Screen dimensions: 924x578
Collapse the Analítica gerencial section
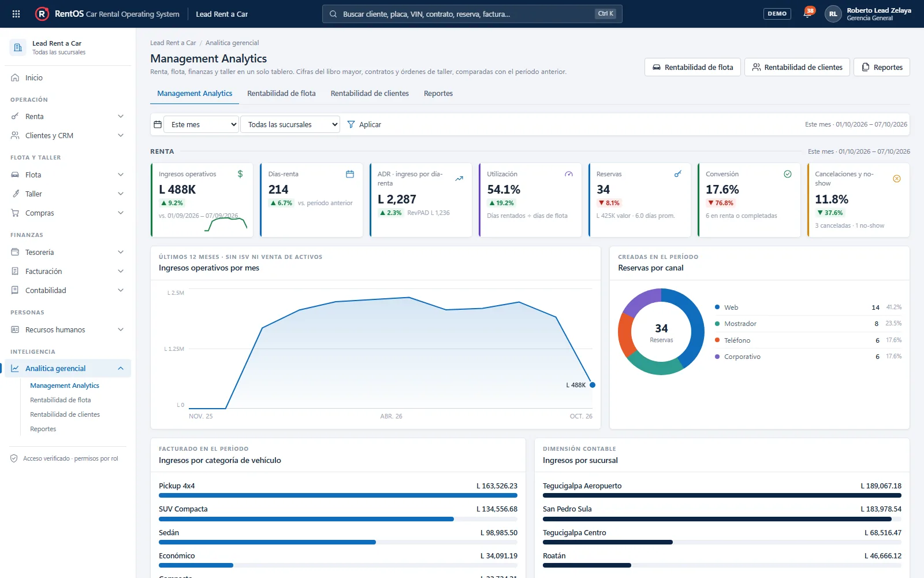click(x=68, y=368)
